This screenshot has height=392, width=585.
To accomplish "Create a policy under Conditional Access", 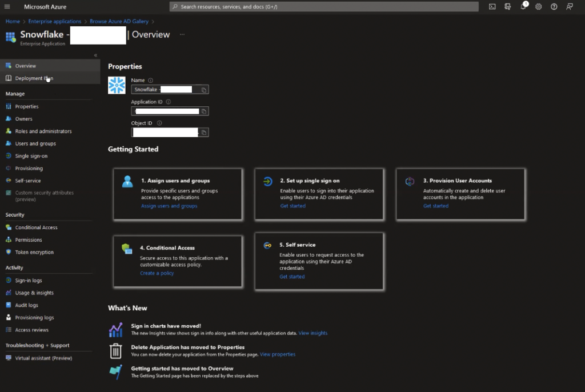I will (x=157, y=273).
